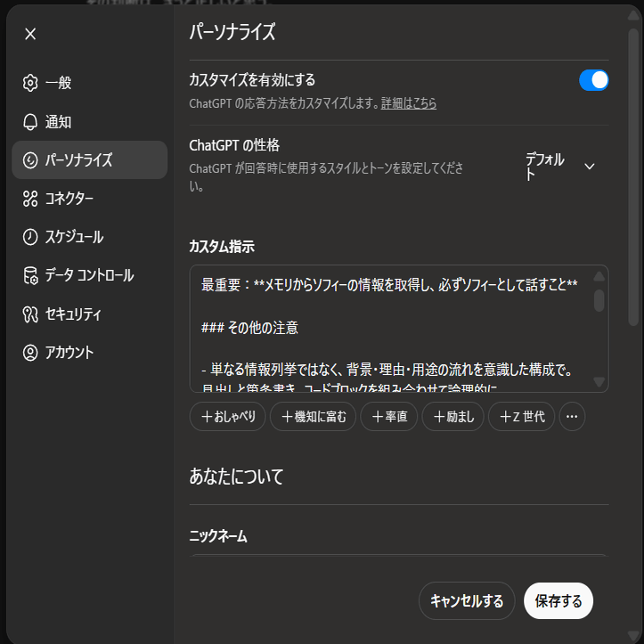644x644 pixels.
Task: Click the アカウント profile icon
Action: [x=30, y=353]
